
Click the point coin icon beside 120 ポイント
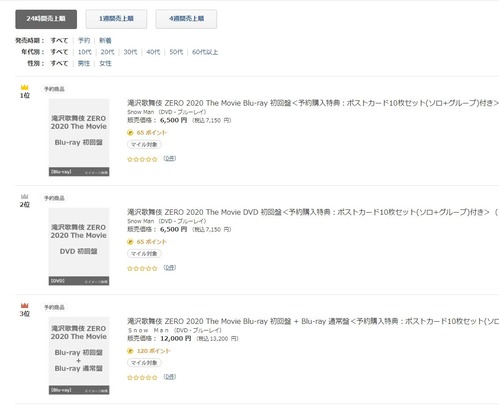point(130,351)
